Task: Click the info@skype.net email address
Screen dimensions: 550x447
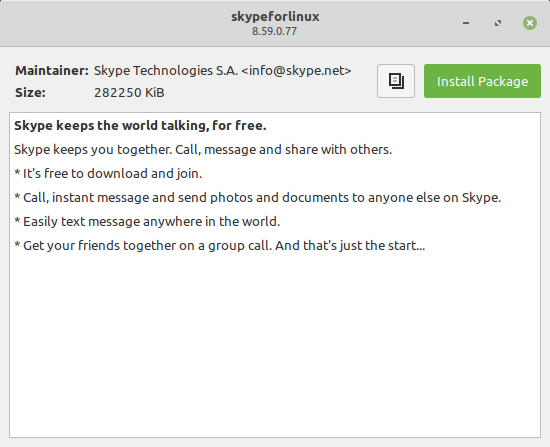Action: [x=296, y=71]
